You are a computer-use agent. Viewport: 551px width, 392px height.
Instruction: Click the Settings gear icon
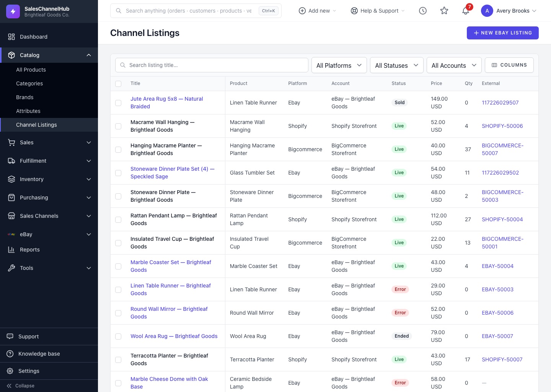10,371
